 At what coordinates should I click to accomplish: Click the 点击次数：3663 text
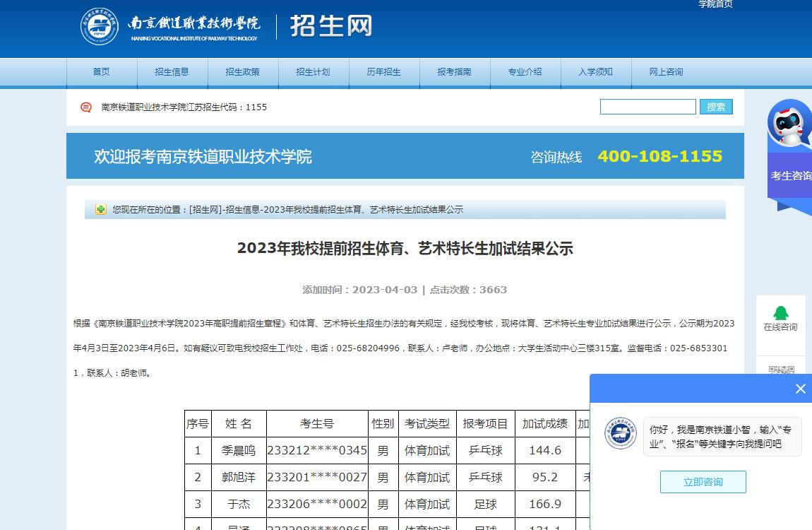(468, 290)
